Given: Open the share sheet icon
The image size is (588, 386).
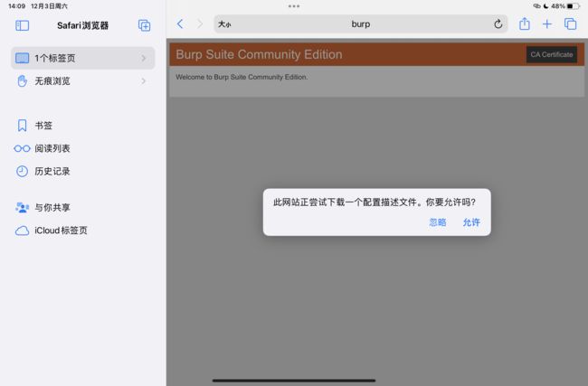Looking at the screenshot, I should point(525,24).
